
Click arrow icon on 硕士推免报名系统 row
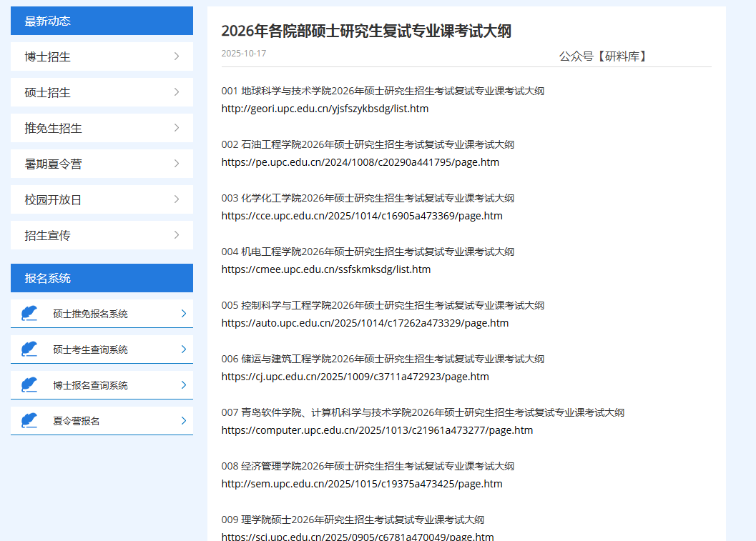pos(183,314)
